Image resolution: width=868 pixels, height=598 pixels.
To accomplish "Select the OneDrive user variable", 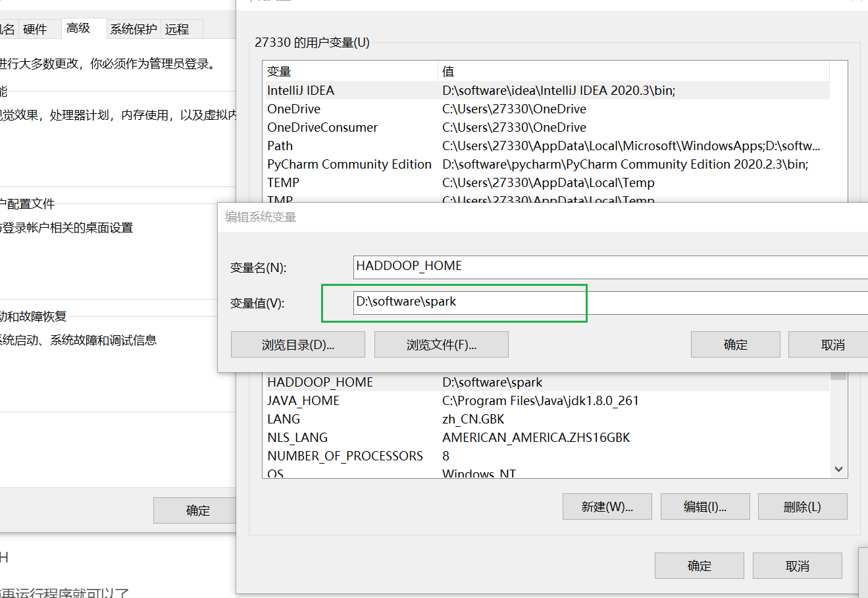I will point(395,109).
